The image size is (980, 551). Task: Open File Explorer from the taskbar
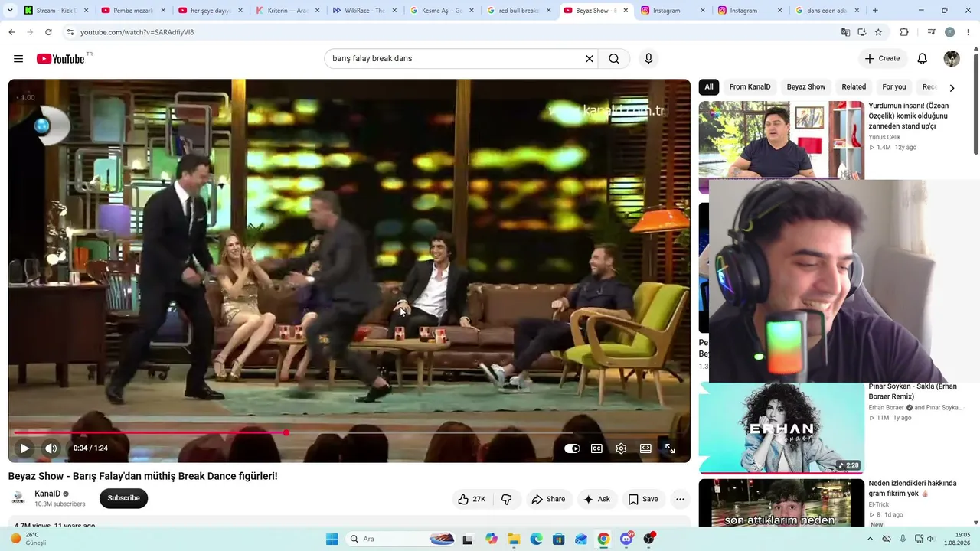(x=514, y=539)
